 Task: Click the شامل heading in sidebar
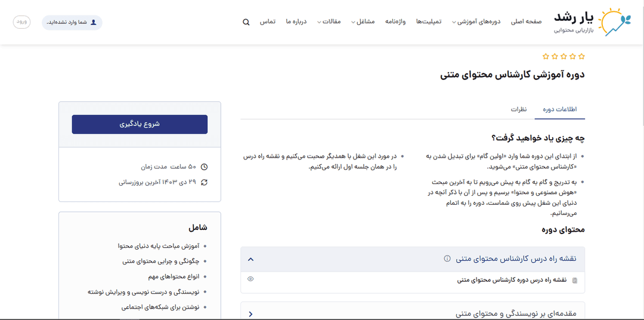[x=198, y=227]
